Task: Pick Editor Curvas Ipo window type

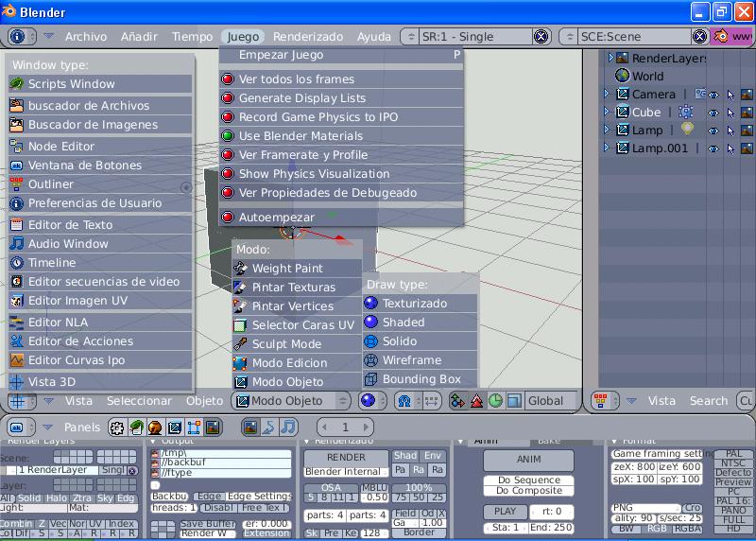Action: point(100,360)
